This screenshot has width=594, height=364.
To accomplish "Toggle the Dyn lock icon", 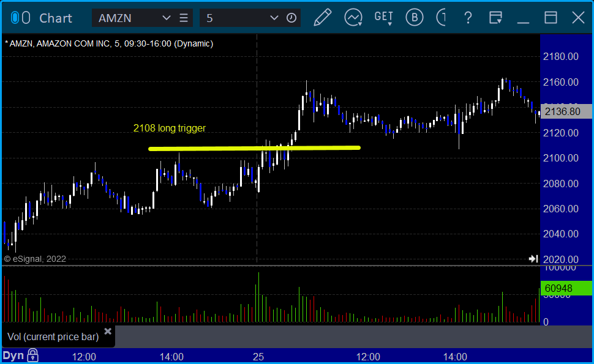I will (33, 355).
